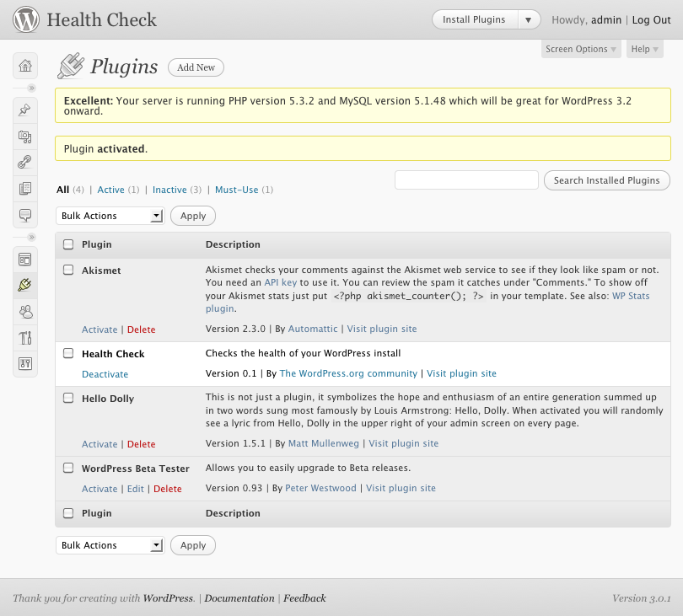Image resolution: width=683 pixels, height=616 pixels.
Task: Click Search Installed Plugins button
Action: click(607, 180)
